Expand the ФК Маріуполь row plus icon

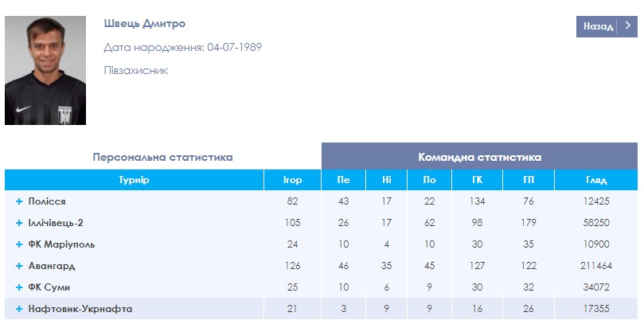coord(19,244)
